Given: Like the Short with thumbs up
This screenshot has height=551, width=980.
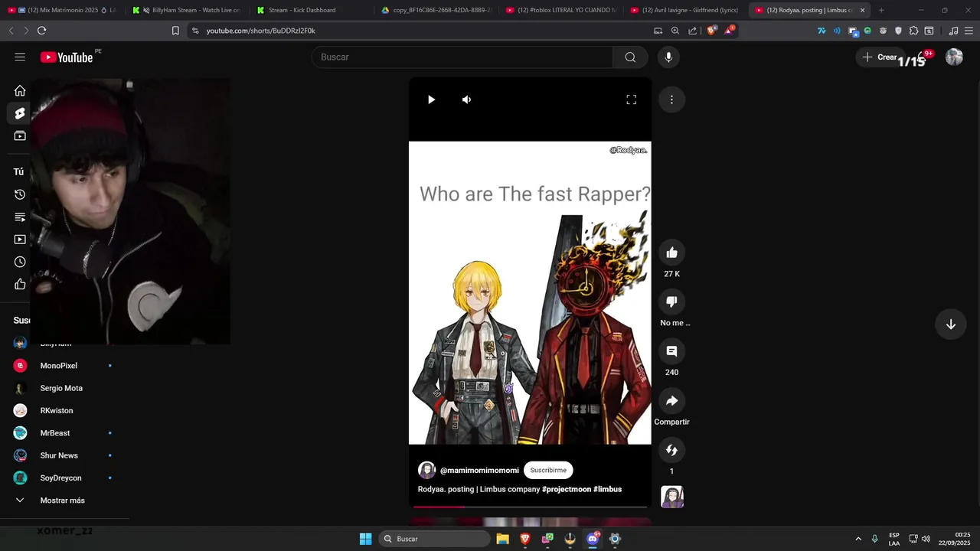Looking at the screenshot, I should (x=671, y=253).
